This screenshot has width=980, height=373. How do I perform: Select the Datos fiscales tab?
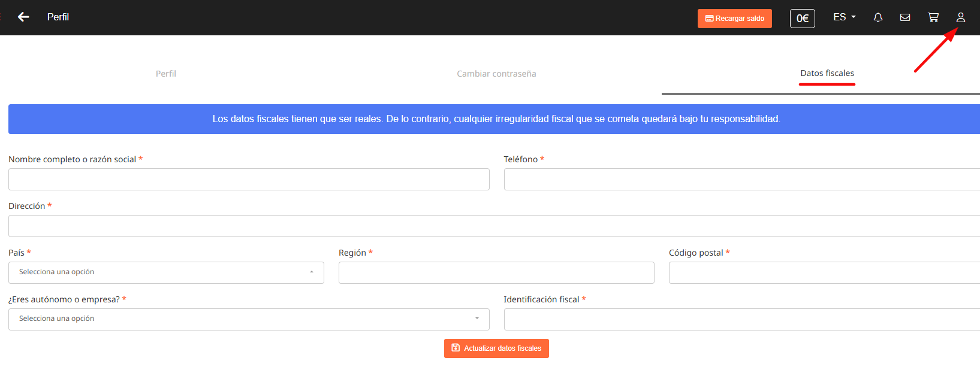[827, 74]
